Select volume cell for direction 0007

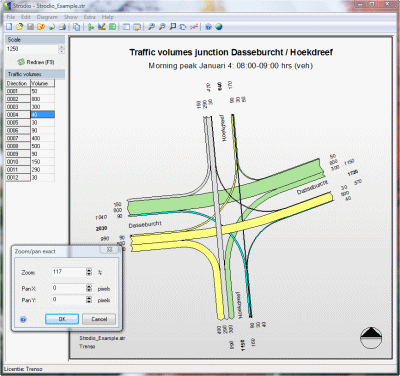[x=42, y=138]
